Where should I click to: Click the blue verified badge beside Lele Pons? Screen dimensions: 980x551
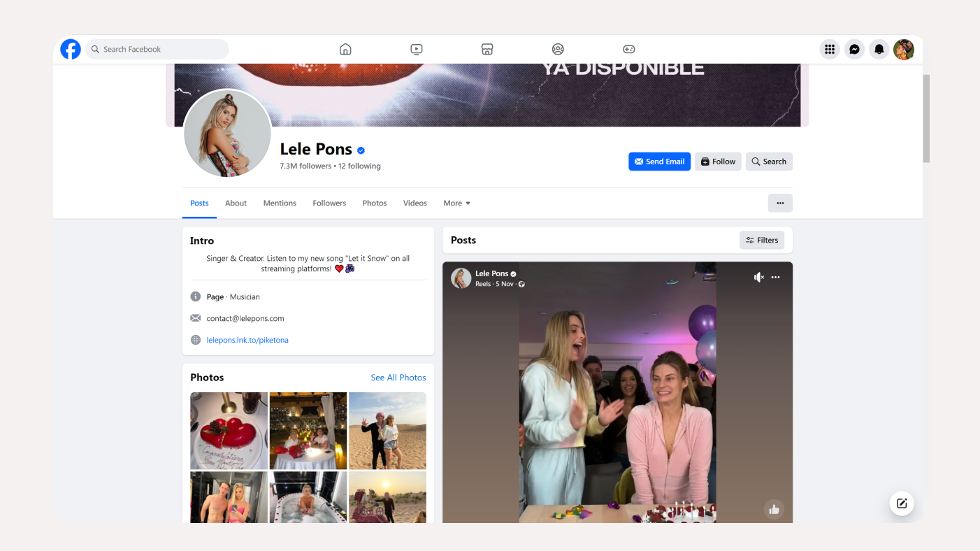point(361,150)
